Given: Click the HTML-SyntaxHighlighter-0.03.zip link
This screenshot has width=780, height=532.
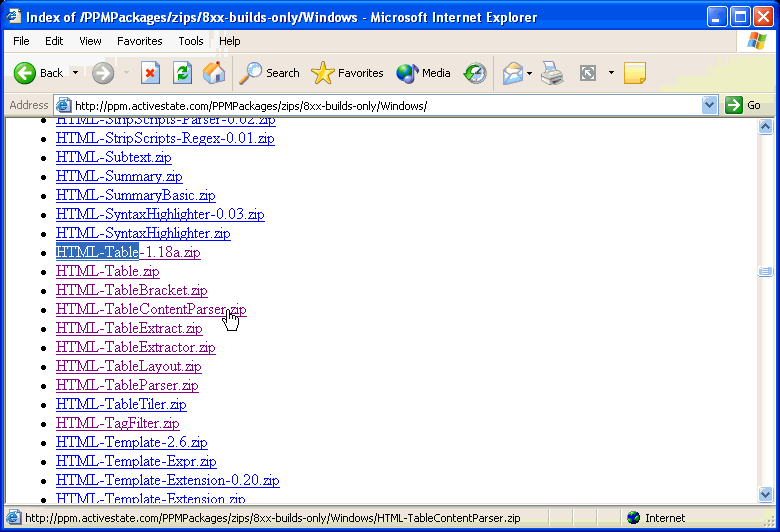Looking at the screenshot, I should click(x=159, y=214).
